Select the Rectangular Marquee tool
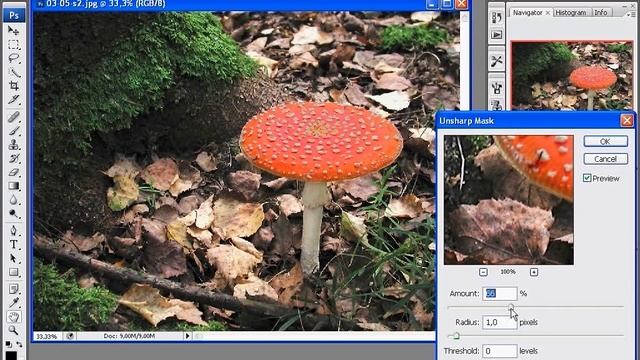The height and width of the screenshot is (360, 640). (x=13, y=44)
